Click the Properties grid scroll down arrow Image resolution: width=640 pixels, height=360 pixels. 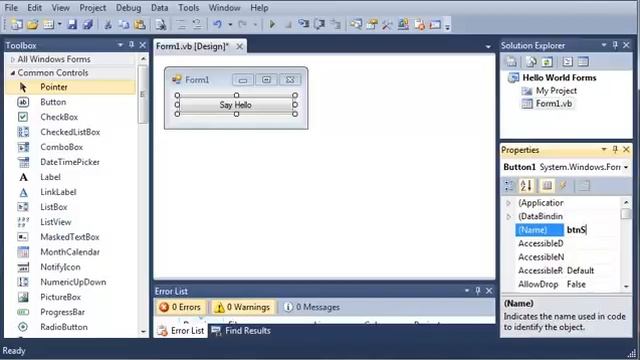pos(626,287)
